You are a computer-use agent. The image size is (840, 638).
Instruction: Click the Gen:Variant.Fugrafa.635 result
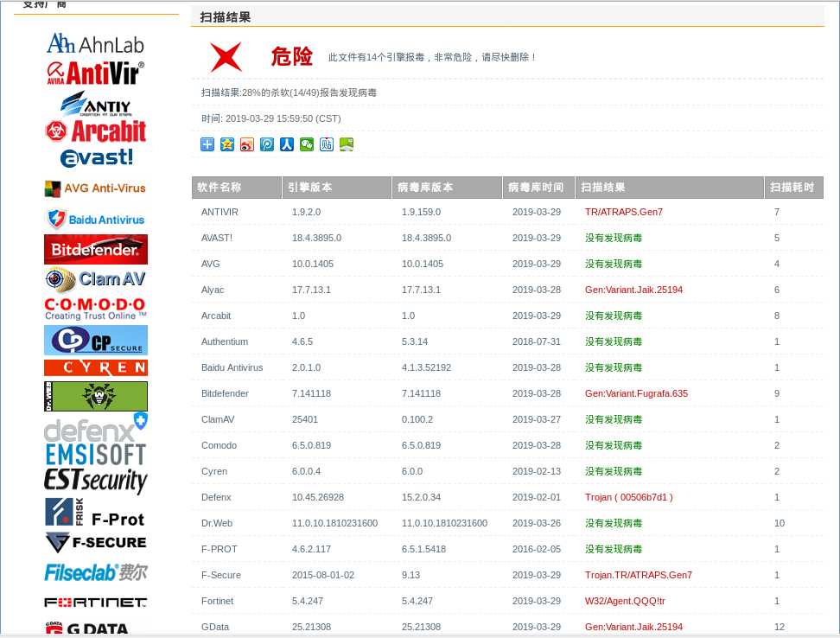[636, 393]
